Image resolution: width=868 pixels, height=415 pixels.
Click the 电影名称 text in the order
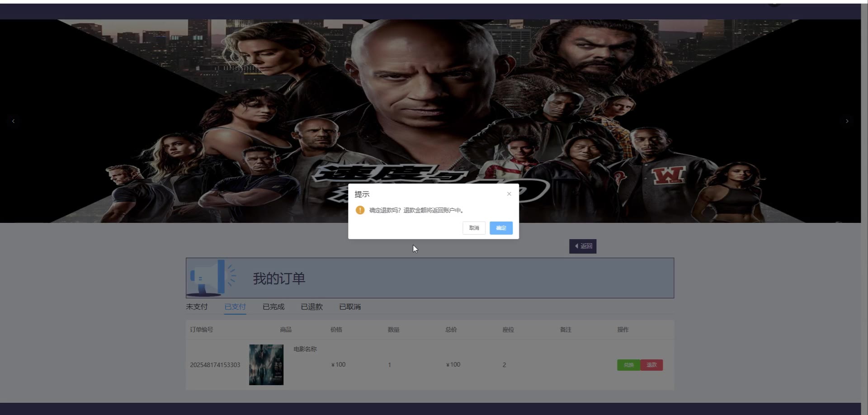point(305,349)
